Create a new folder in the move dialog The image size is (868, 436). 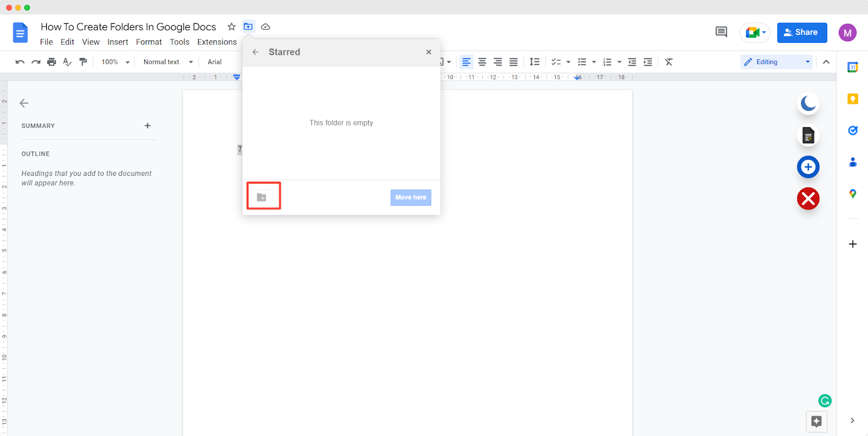(261, 197)
